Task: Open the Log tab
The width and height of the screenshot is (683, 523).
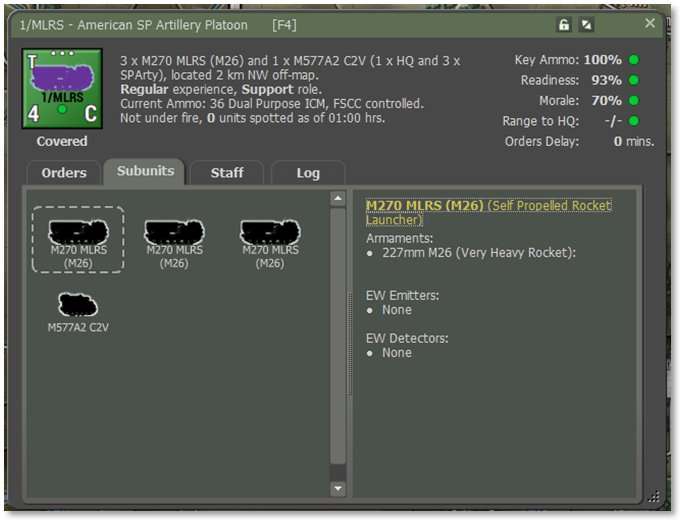Action: coord(308,173)
